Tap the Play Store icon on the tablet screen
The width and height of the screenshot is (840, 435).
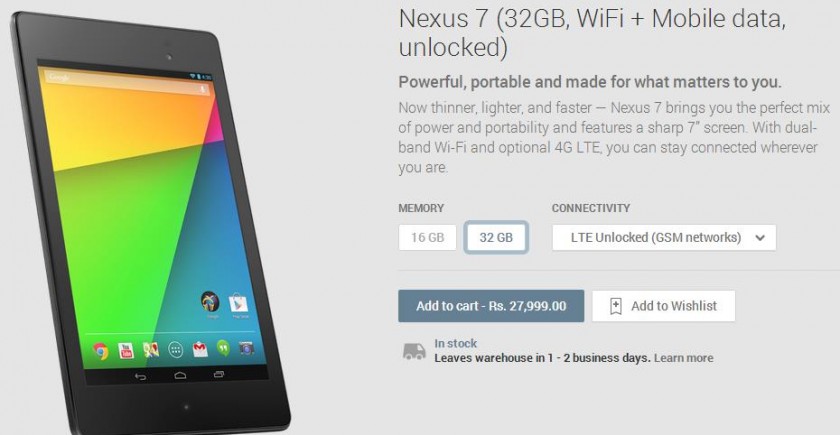click(238, 304)
